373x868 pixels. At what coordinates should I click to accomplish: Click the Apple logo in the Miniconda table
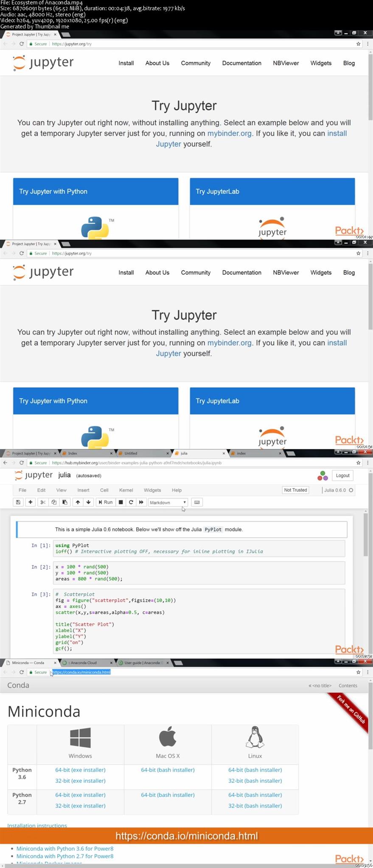pos(168,736)
